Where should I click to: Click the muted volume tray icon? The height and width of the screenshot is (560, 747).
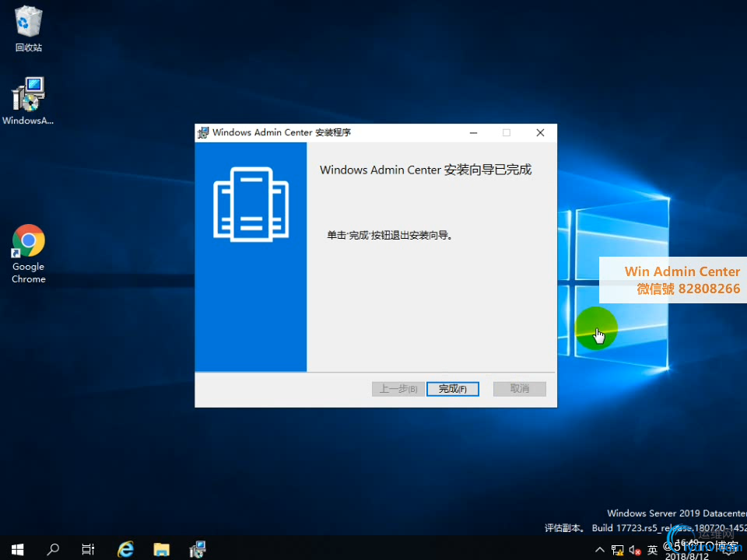pyautogui.click(x=635, y=550)
